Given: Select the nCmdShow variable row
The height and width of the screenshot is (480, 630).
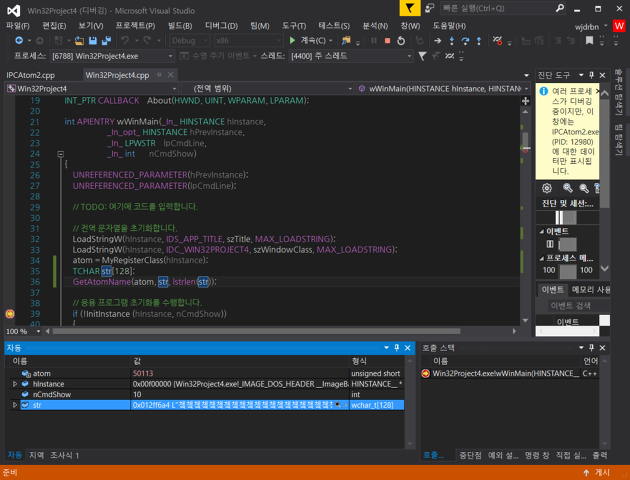Looking at the screenshot, I should pyautogui.click(x=205, y=394).
